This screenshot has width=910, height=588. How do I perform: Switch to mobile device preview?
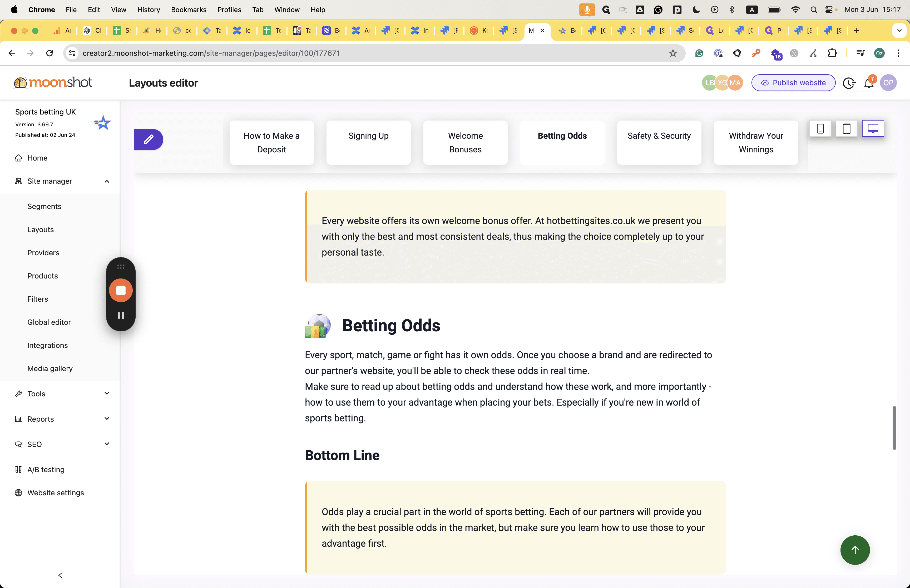pos(820,129)
